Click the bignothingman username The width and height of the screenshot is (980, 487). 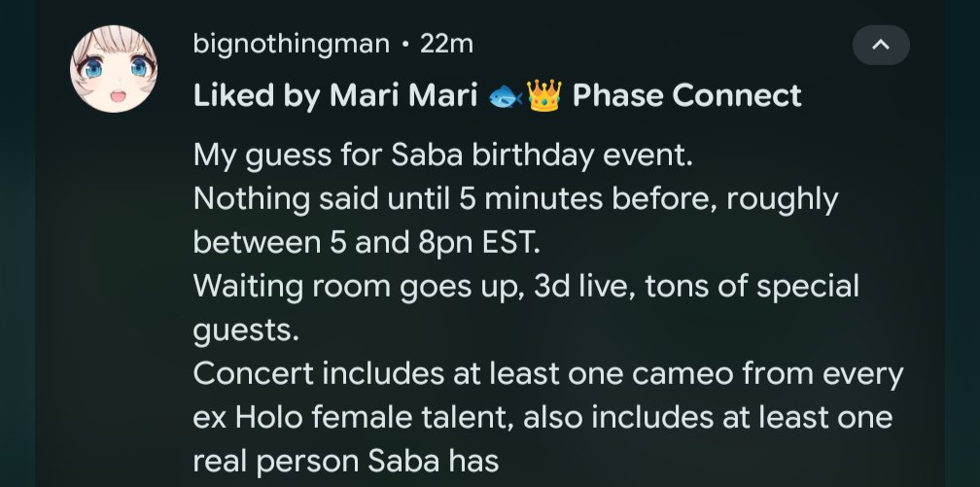[x=292, y=45]
